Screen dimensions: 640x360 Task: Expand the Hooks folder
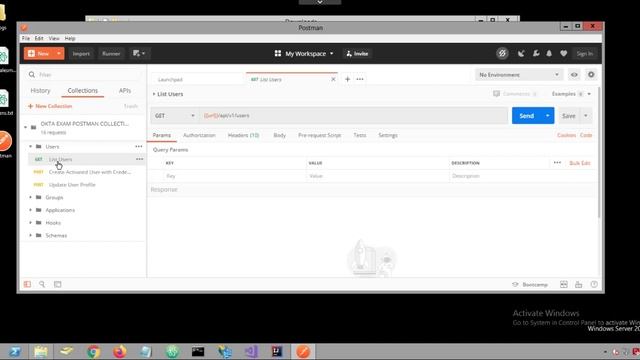coord(31,222)
